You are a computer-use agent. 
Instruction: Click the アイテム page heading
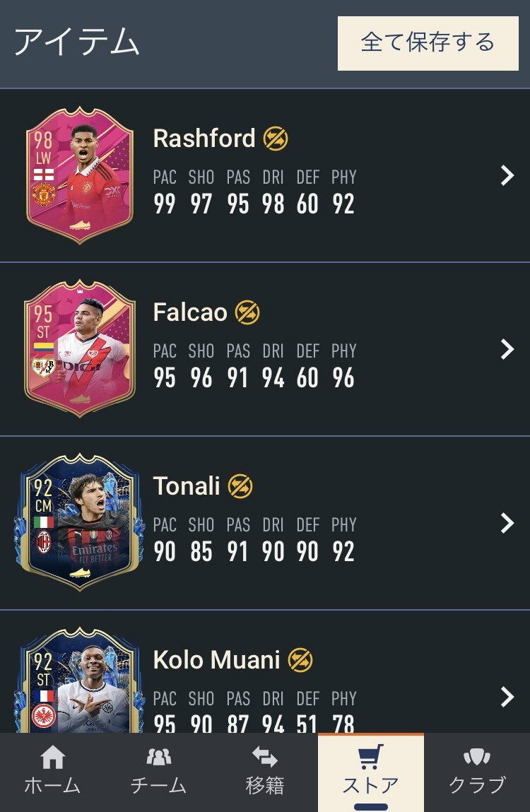pyautogui.click(x=77, y=42)
